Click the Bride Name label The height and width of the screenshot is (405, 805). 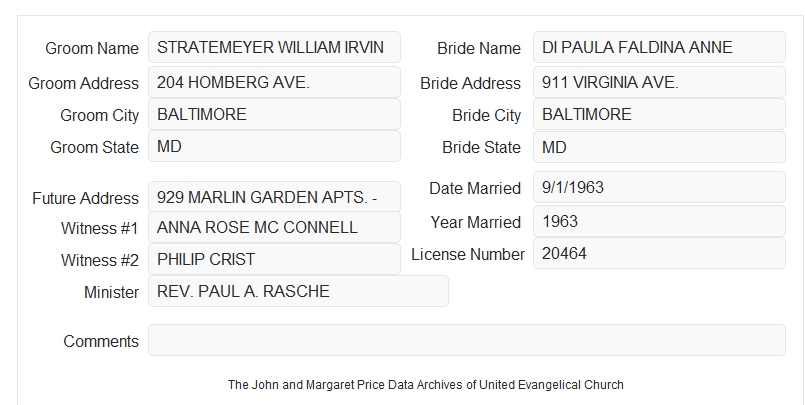tap(478, 48)
